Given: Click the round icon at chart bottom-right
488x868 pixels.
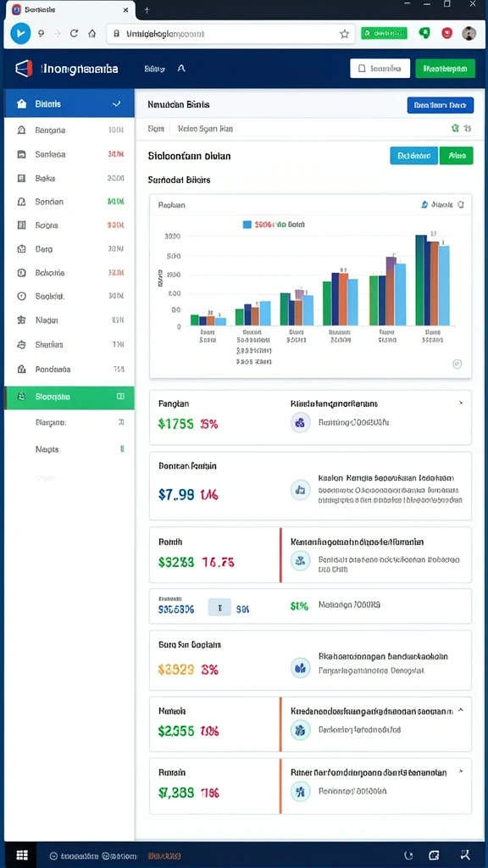Looking at the screenshot, I should [x=457, y=364].
